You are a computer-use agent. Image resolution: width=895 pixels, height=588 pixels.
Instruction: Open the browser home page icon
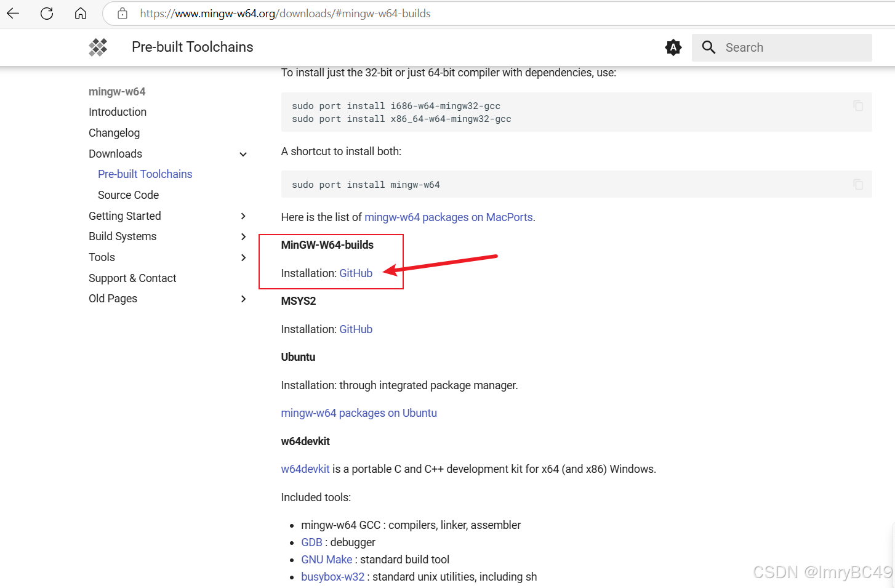[81, 13]
